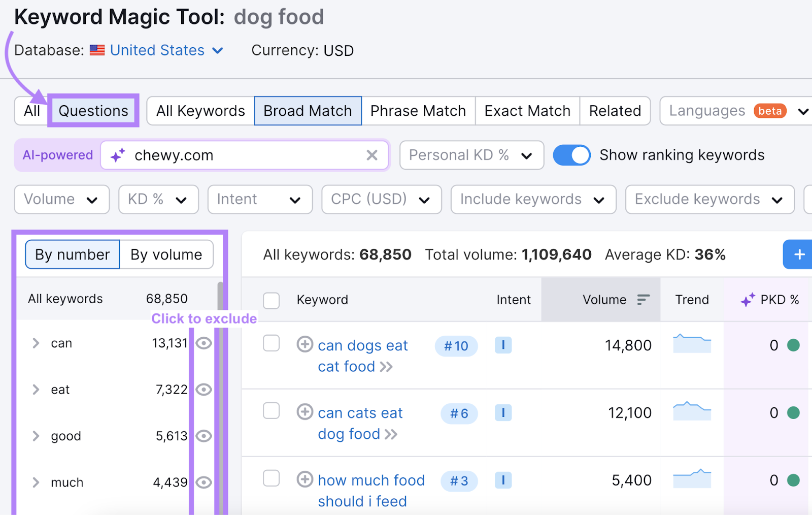Click the blue plus button to add keywords
This screenshot has height=515, width=812.
[x=798, y=254]
